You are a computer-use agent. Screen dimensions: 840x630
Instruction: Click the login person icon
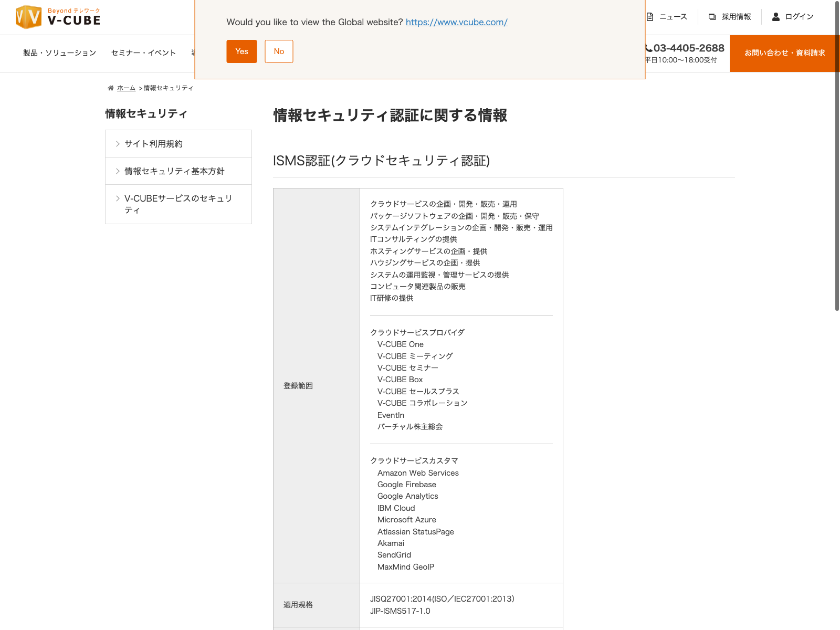775,17
